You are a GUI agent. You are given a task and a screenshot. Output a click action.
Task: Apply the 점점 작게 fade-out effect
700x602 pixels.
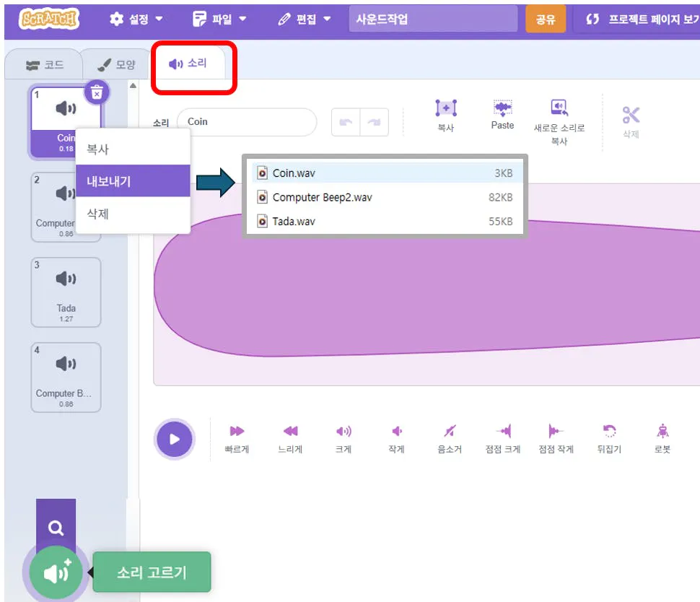(x=556, y=437)
